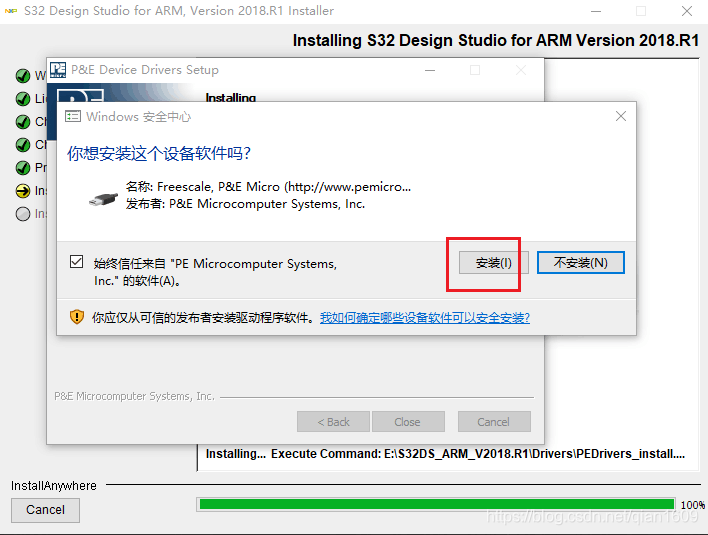Close the Windows 安全中心 dialog
This screenshot has width=708, height=535.
pos(620,116)
